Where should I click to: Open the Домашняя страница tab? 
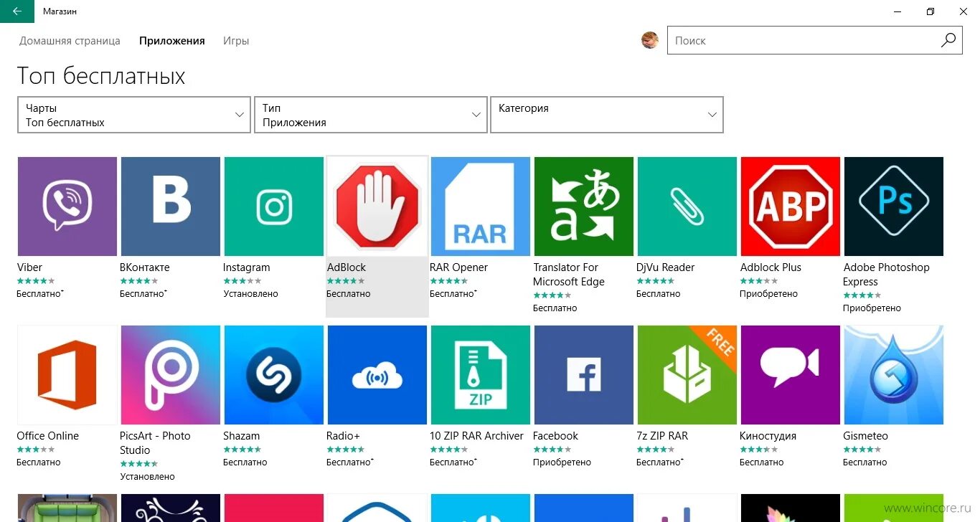70,41
